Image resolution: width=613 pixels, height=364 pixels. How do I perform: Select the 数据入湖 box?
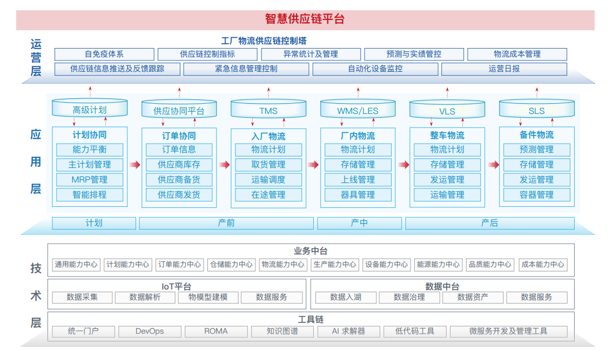(346, 298)
